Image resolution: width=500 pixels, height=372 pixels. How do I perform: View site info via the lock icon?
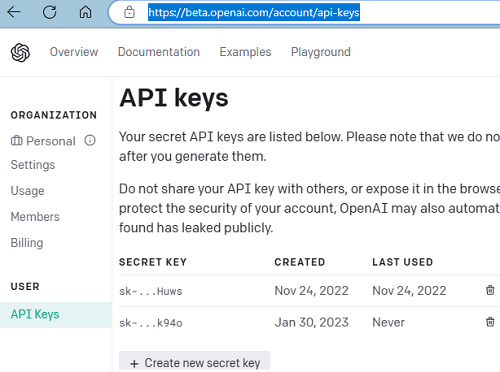point(129,13)
